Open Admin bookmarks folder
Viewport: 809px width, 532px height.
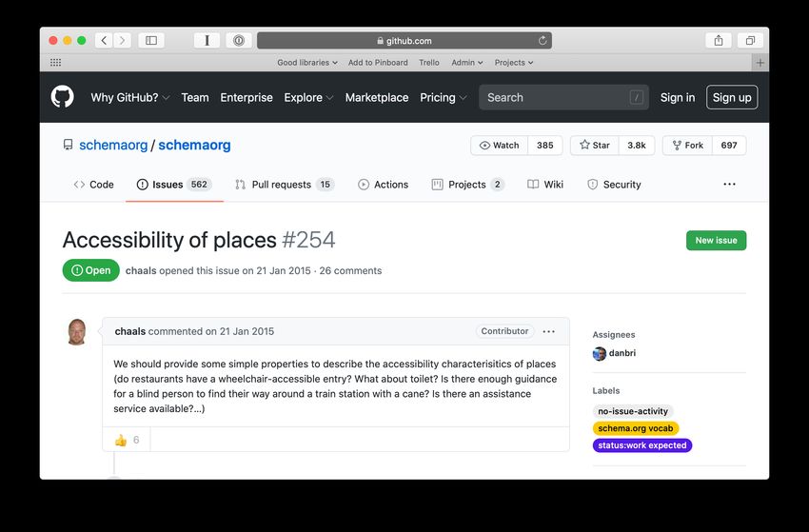point(467,63)
